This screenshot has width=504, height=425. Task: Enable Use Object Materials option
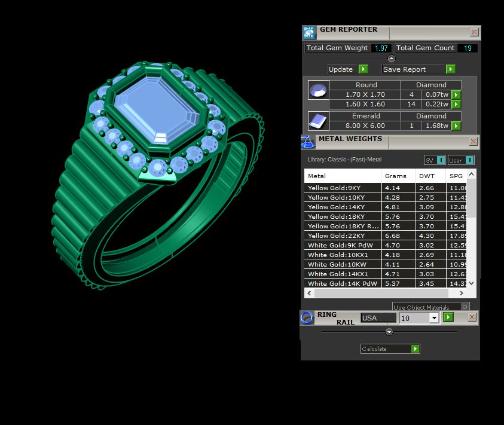465,307
